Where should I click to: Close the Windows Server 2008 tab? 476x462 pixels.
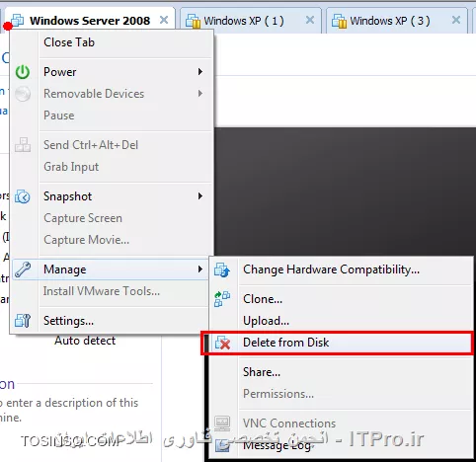coord(164,21)
